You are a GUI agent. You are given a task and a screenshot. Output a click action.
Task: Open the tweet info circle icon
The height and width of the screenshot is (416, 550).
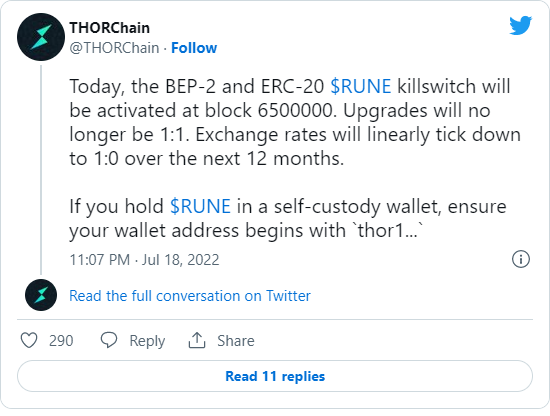(x=521, y=259)
